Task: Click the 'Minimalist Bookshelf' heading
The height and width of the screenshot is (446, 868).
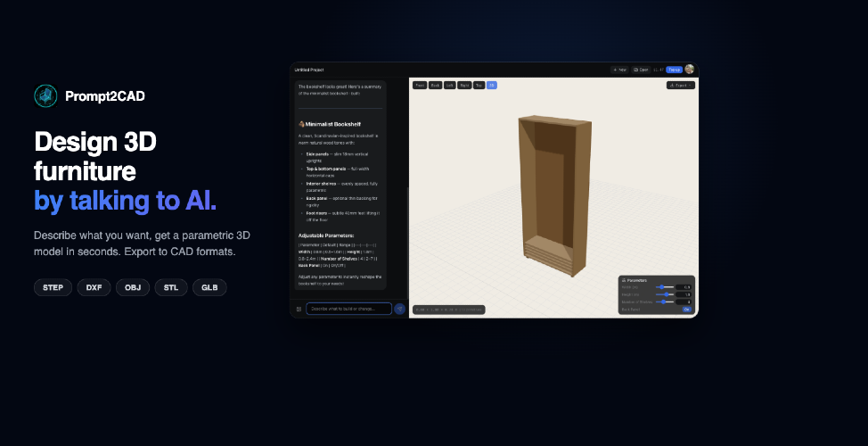Action: [x=333, y=124]
